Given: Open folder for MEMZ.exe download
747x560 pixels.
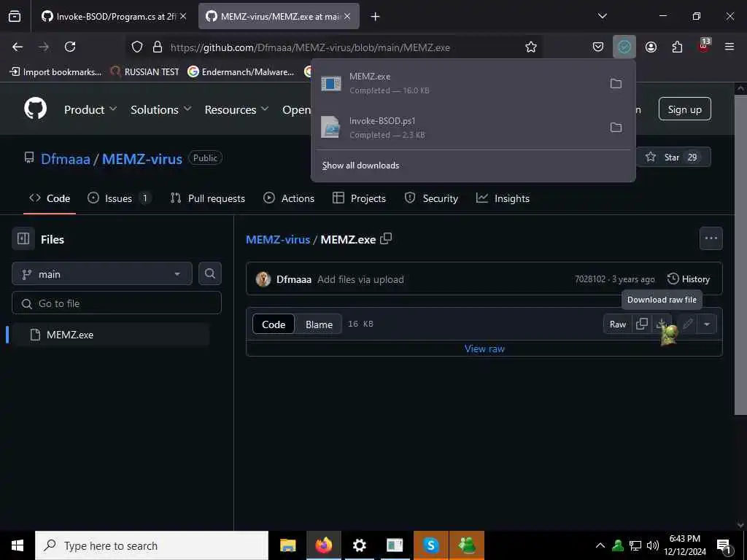Looking at the screenshot, I should [x=616, y=83].
